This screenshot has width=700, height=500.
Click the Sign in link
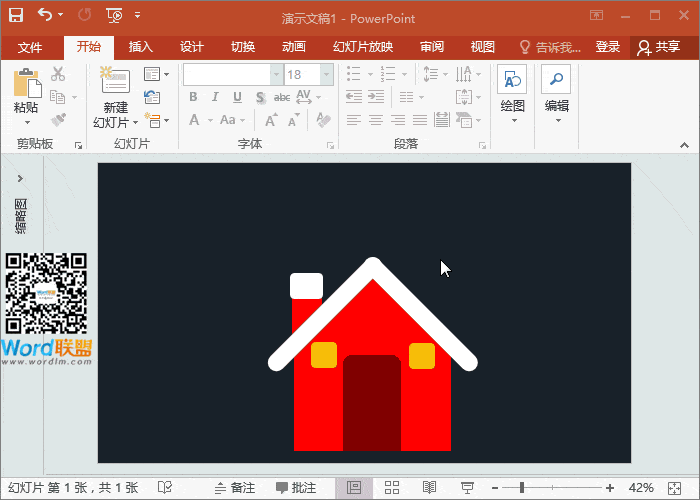[x=608, y=47]
